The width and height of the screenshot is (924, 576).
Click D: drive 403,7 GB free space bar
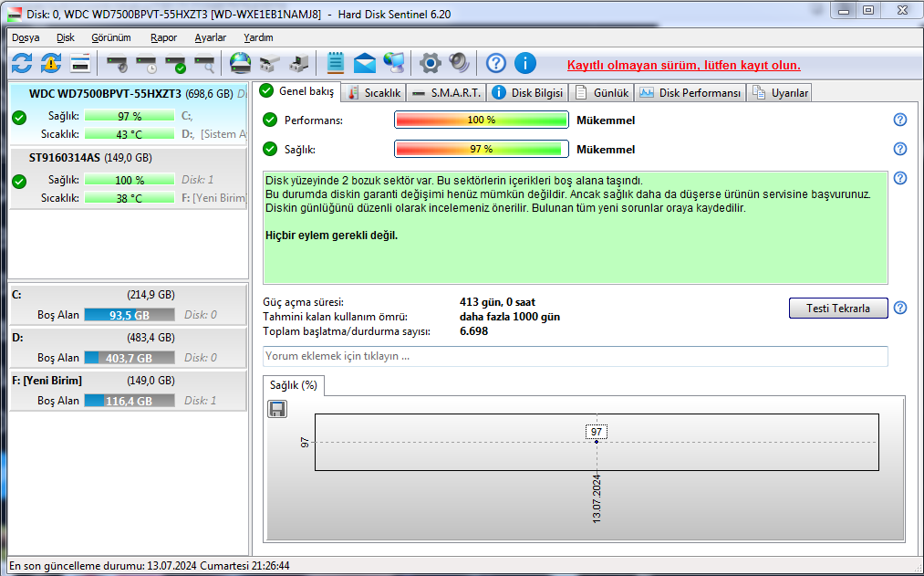point(129,358)
